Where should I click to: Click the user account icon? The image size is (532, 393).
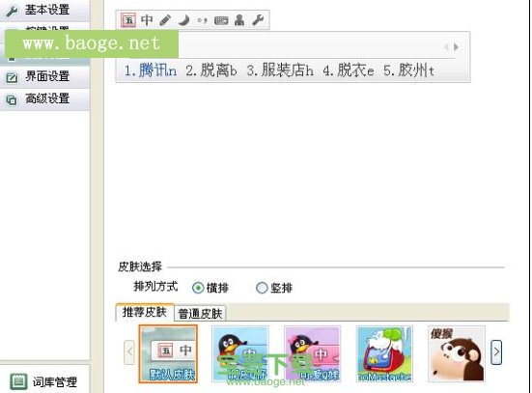click(239, 20)
